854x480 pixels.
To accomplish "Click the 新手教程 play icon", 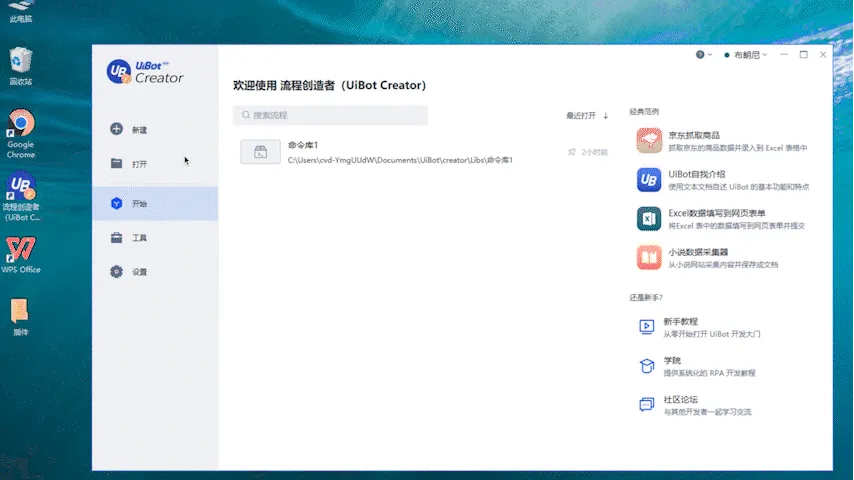I will coord(646,327).
